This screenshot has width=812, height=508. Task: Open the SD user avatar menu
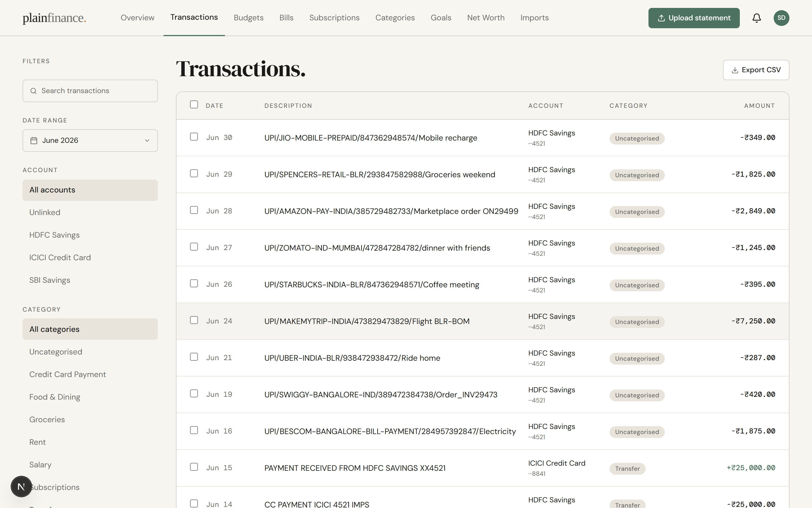(x=781, y=18)
